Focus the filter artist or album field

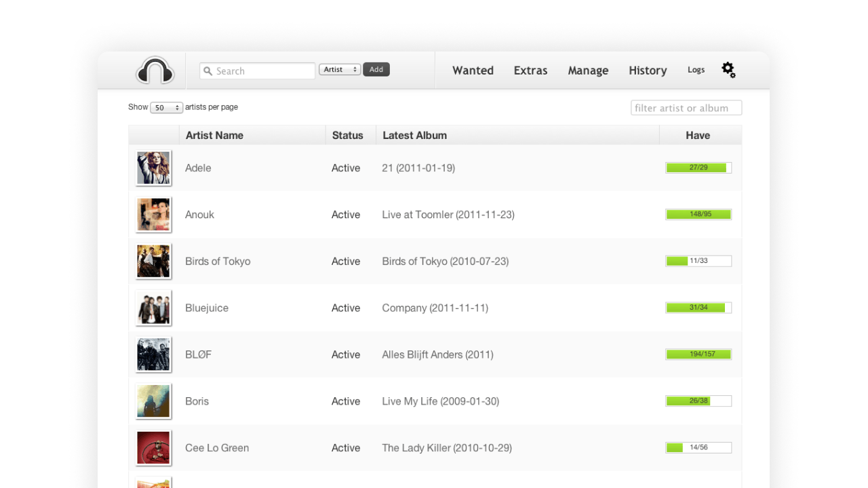(x=686, y=108)
